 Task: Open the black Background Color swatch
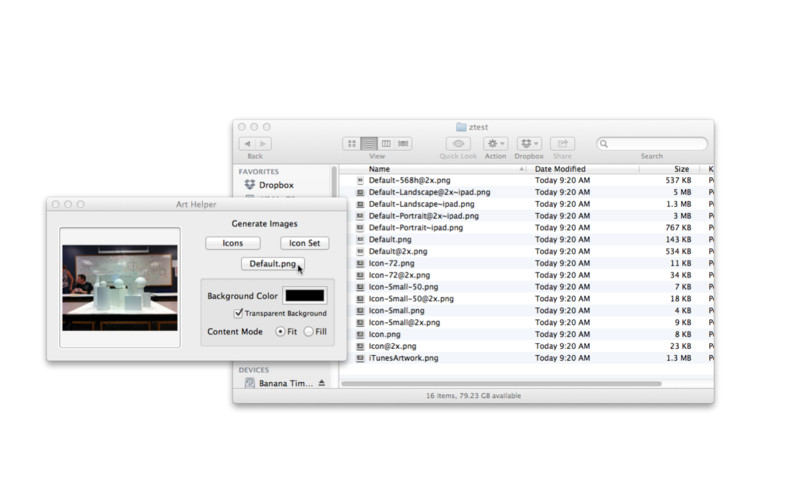pyautogui.click(x=305, y=295)
